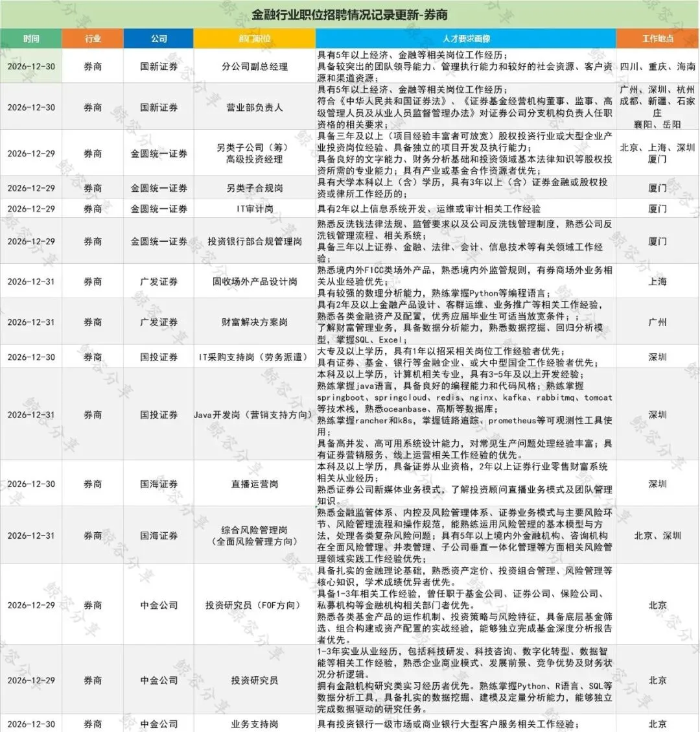Click requirements text mentioning springboot and kafka
The image size is (700, 732).
[x=465, y=414]
